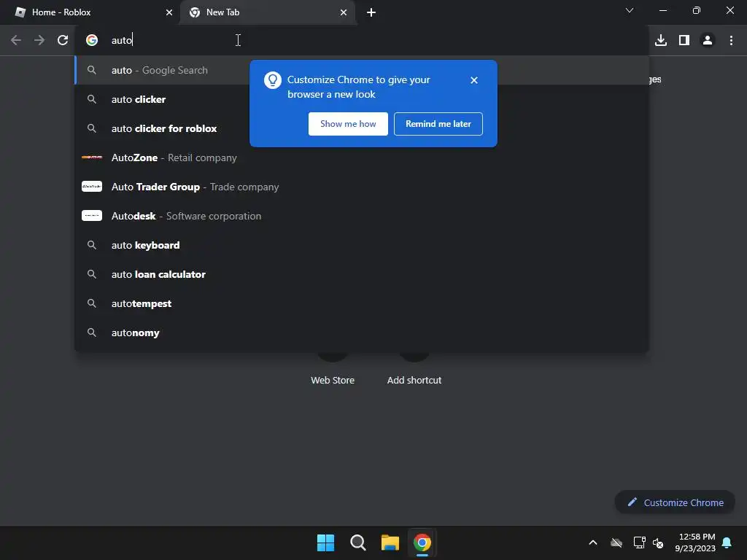Screen dimensions: 747x560
Task: Select the auto clicker suggestion
Action: click(362, 99)
